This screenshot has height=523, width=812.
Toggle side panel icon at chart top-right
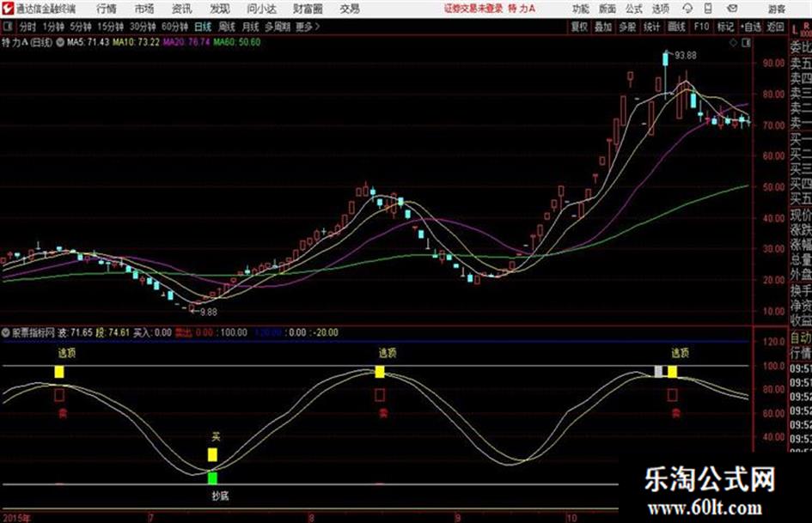pos(746,43)
